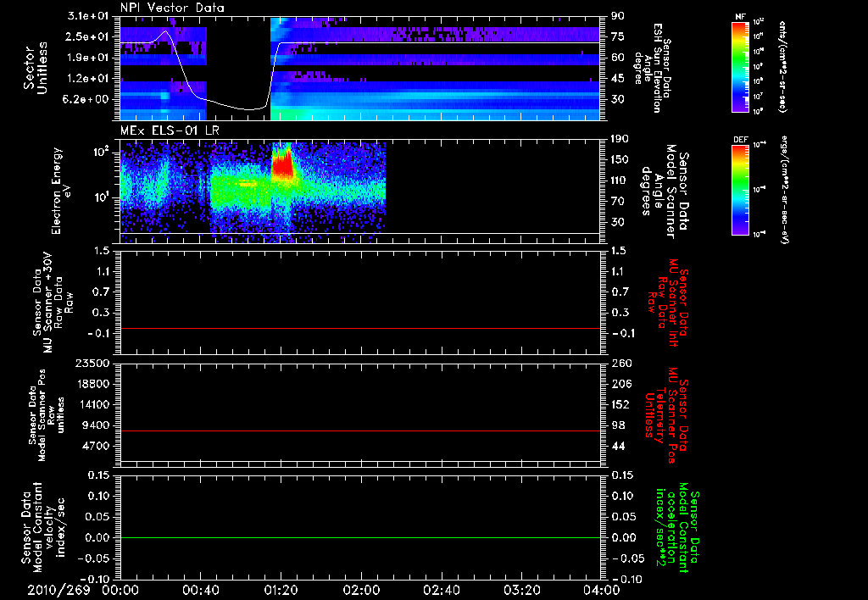This screenshot has height=600, width=868.
Task: Click the 14100 scanner position tick label
Action: (92, 404)
